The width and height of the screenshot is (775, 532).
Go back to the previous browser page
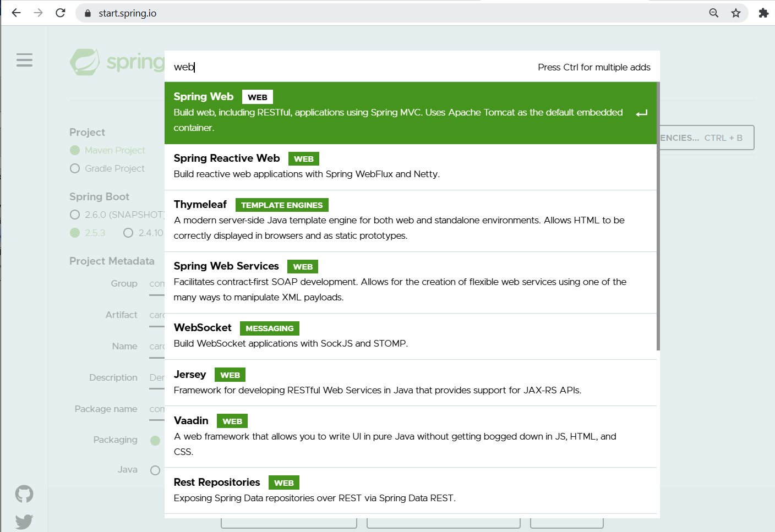(16, 13)
